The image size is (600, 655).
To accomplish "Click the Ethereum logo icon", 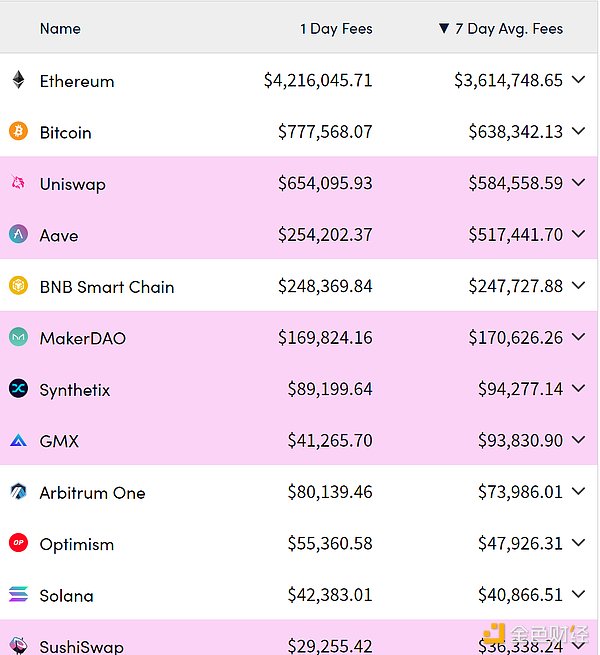I will coord(18,80).
